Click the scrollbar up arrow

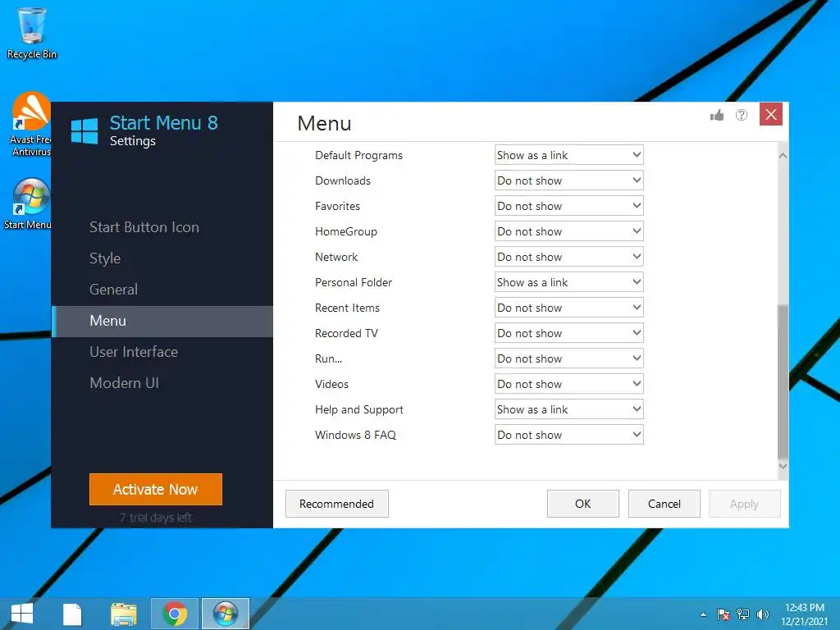[783, 155]
